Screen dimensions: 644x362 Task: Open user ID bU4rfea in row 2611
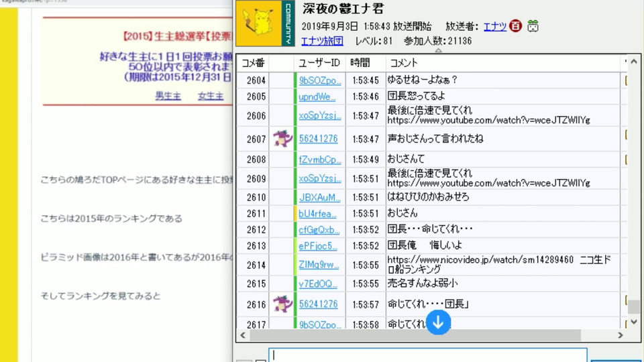(317, 214)
